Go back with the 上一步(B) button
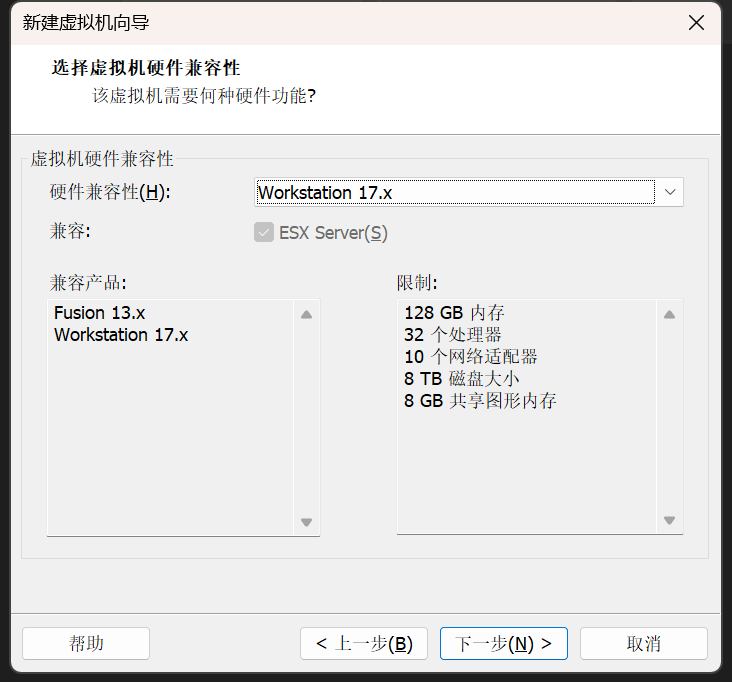 [x=364, y=643]
